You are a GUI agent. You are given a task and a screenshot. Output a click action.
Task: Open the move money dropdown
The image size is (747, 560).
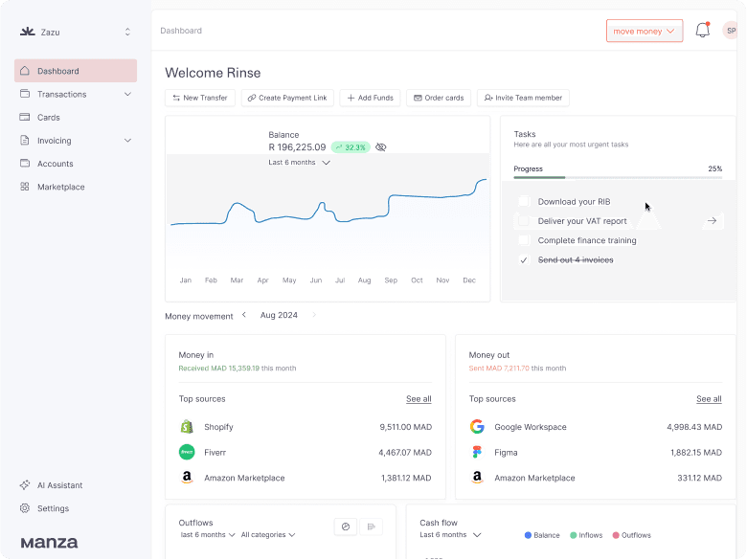(x=645, y=31)
